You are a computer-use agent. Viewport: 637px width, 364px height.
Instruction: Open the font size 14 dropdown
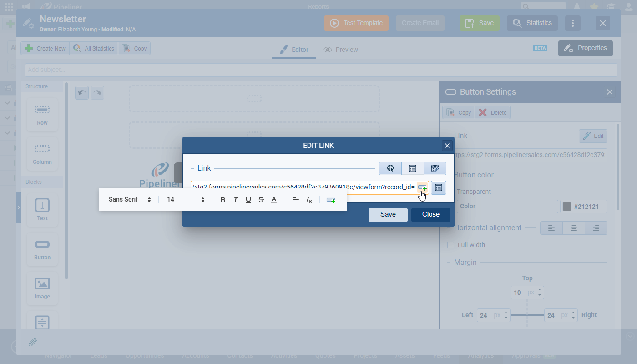click(186, 200)
